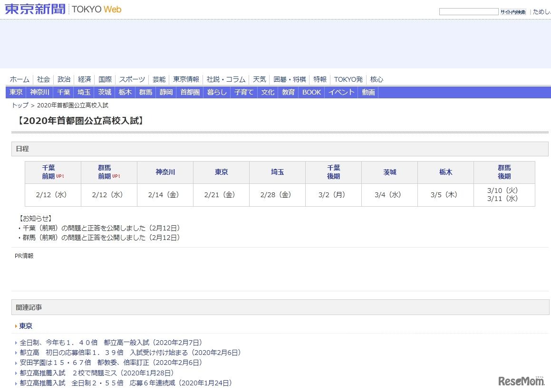The height and width of the screenshot is (392, 551).
Task: Open 群馬 前期 exam link in table
Action: click(x=105, y=172)
